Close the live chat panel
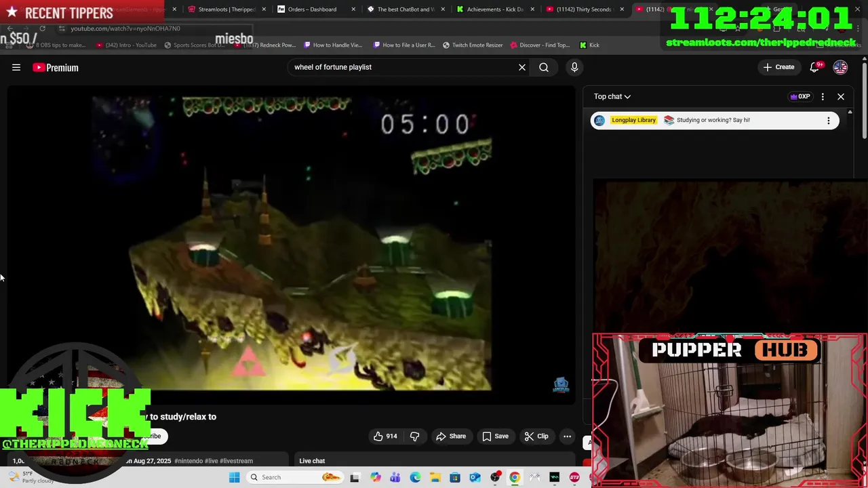Viewport: 868px width, 488px height. pos(841,96)
